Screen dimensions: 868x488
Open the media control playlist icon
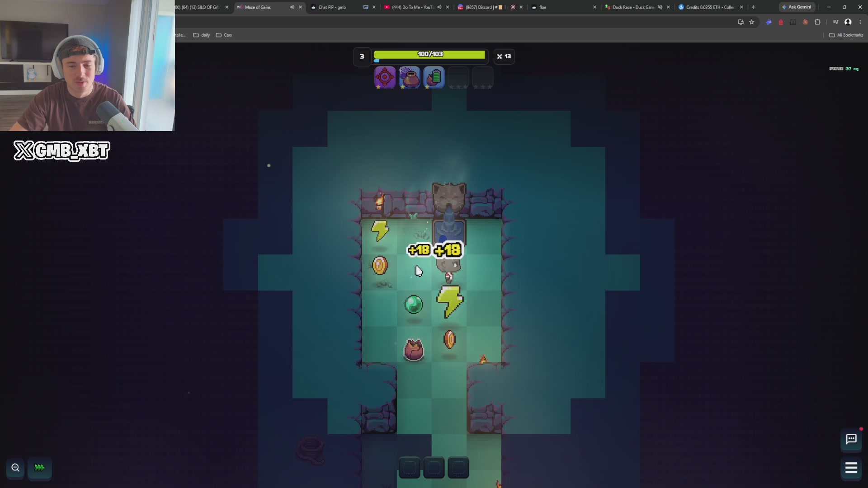click(835, 22)
